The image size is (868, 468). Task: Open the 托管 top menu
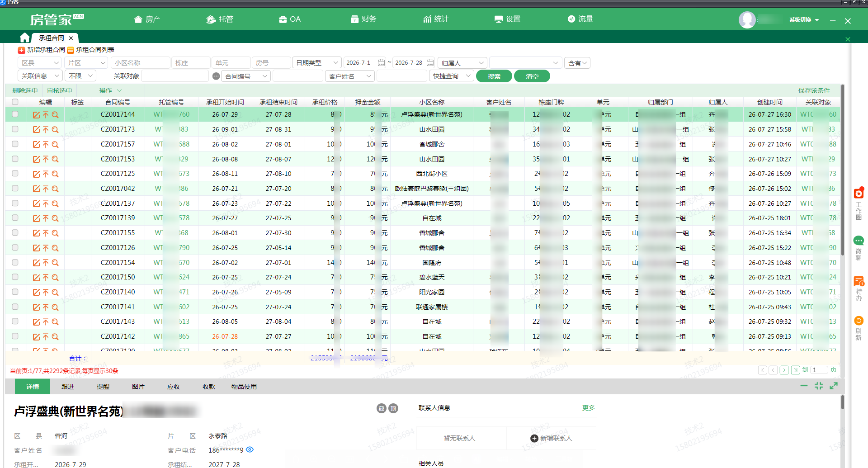(x=220, y=19)
